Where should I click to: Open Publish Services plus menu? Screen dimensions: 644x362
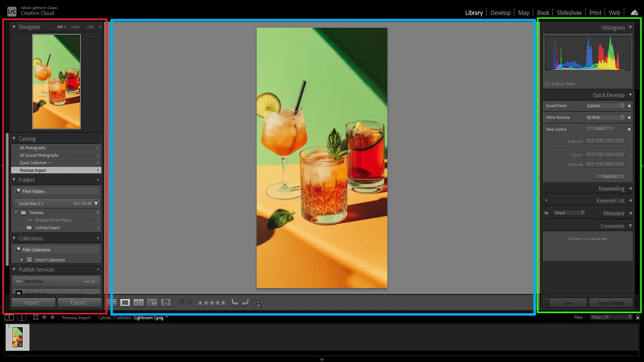[x=98, y=269]
